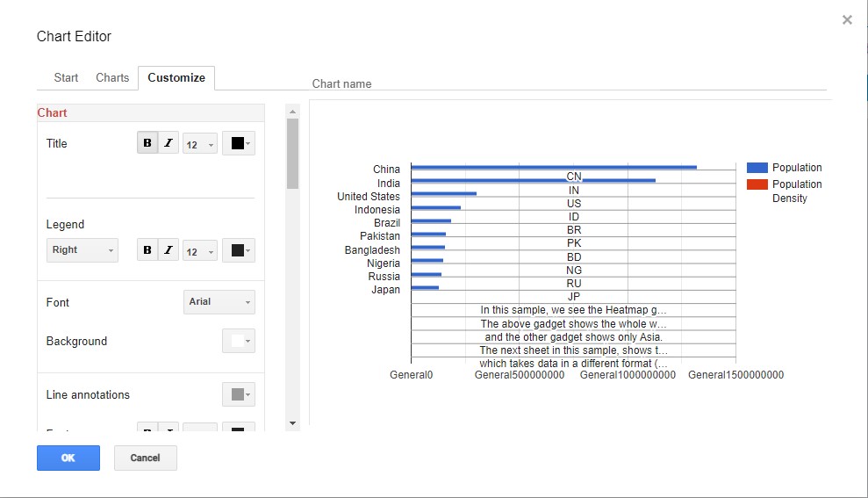This screenshot has height=498, width=868.
Task: Open Title font size 12 dropdown
Action: click(x=199, y=144)
